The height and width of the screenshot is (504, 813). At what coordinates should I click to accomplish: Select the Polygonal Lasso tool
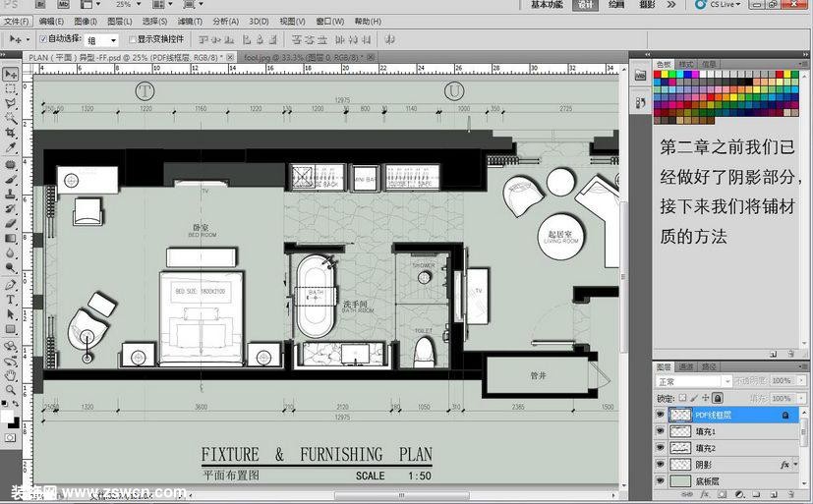pyautogui.click(x=11, y=103)
